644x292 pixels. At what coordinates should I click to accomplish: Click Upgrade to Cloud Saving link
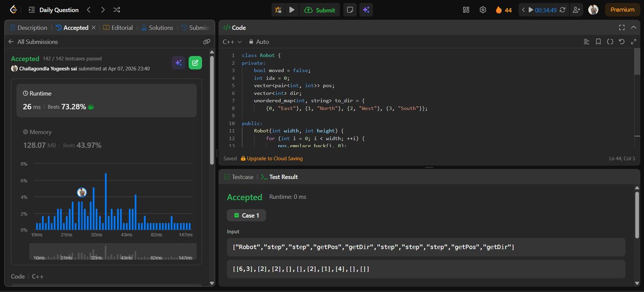(272, 159)
